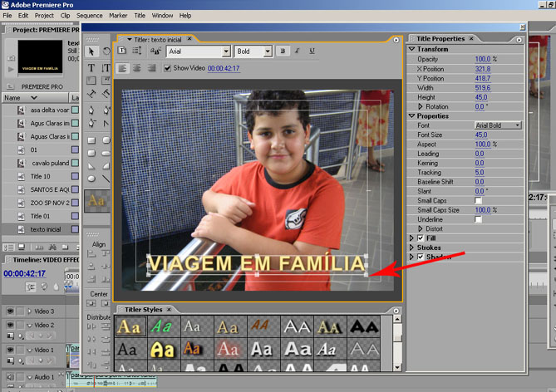Open the Title menu in menu bar
The height and width of the screenshot is (392, 556).
(139, 15)
